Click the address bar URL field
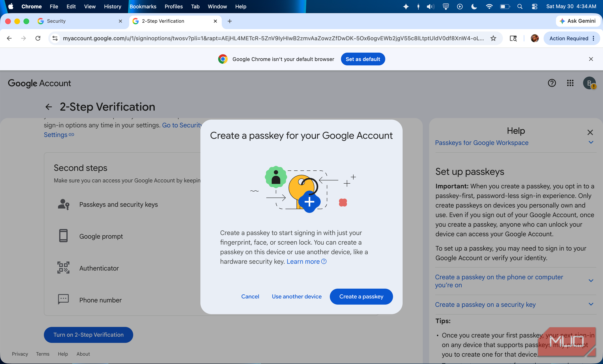The height and width of the screenshot is (364, 603). tap(273, 38)
